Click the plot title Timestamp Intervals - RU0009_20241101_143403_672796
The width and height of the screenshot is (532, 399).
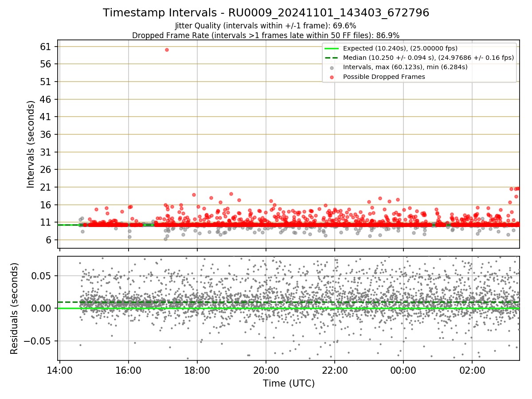pyautogui.click(x=266, y=12)
